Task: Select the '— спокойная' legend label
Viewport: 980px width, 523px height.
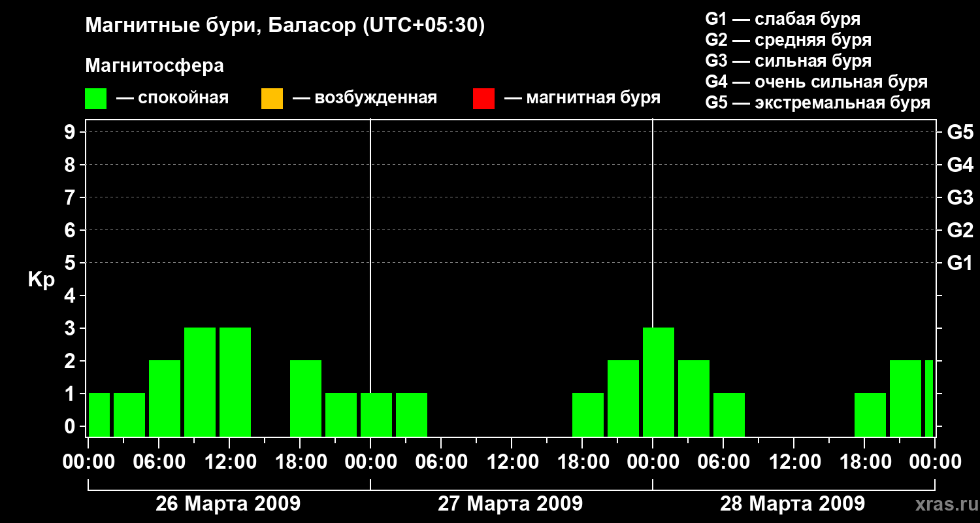Action: 172,98
